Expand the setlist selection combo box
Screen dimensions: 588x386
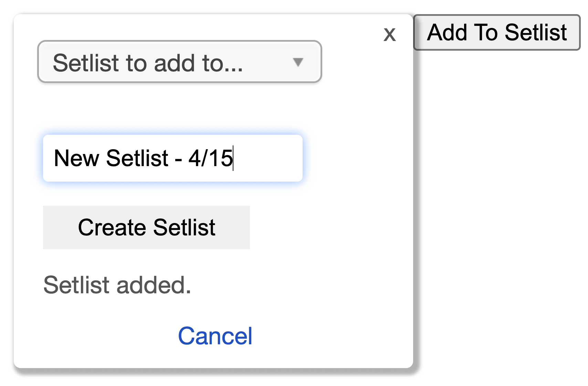(x=179, y=62)
